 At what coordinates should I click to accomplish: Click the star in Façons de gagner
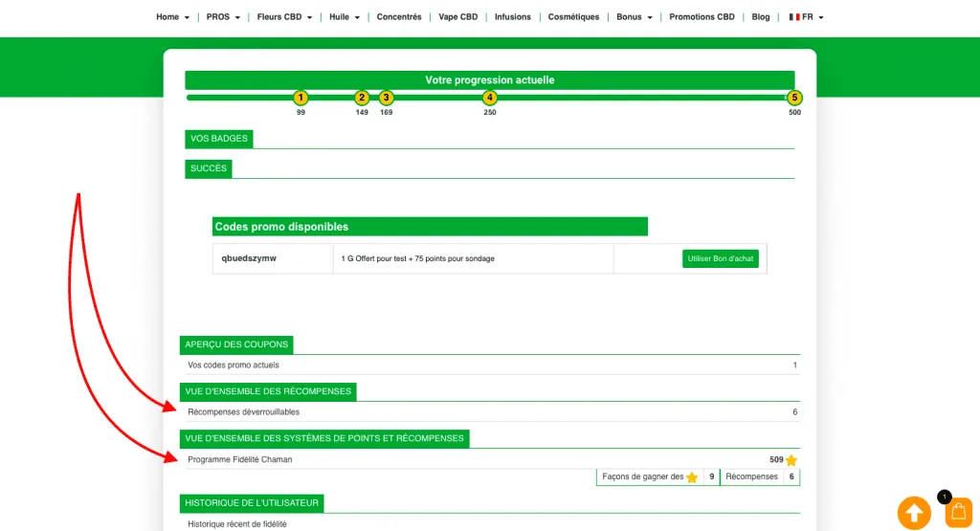point(692,476)
